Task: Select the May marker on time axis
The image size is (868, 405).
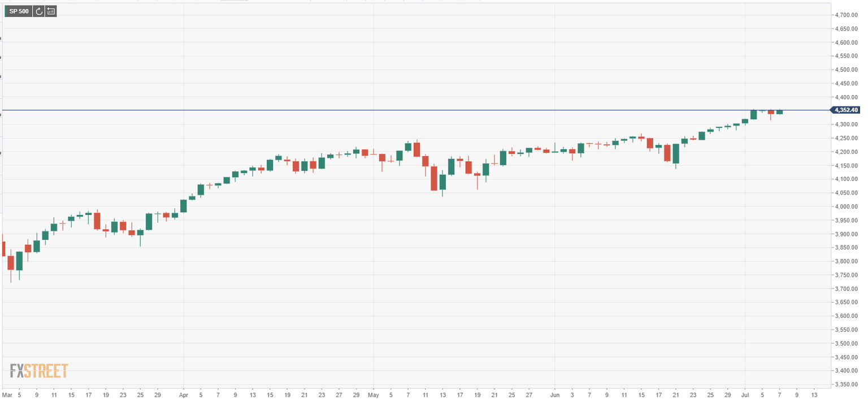Action: pos(372,394)
